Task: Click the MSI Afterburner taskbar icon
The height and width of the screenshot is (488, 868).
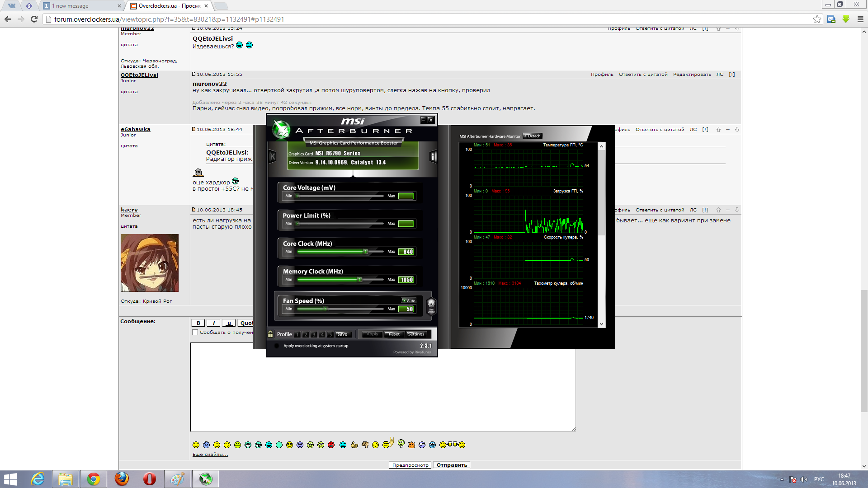Action: point(206,479)
